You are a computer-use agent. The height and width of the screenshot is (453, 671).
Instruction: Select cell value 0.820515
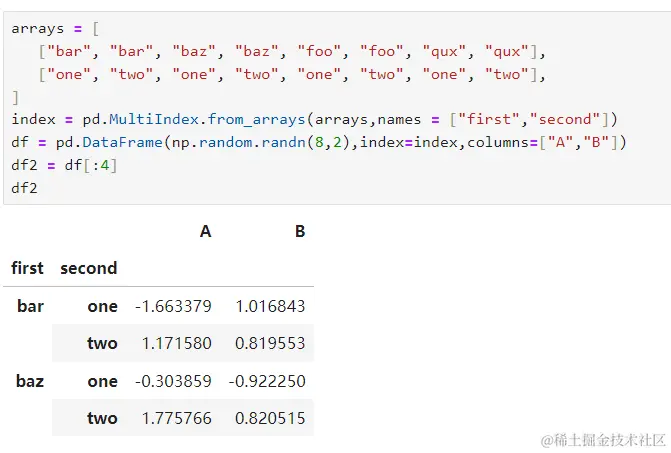(x=270, y=418)
